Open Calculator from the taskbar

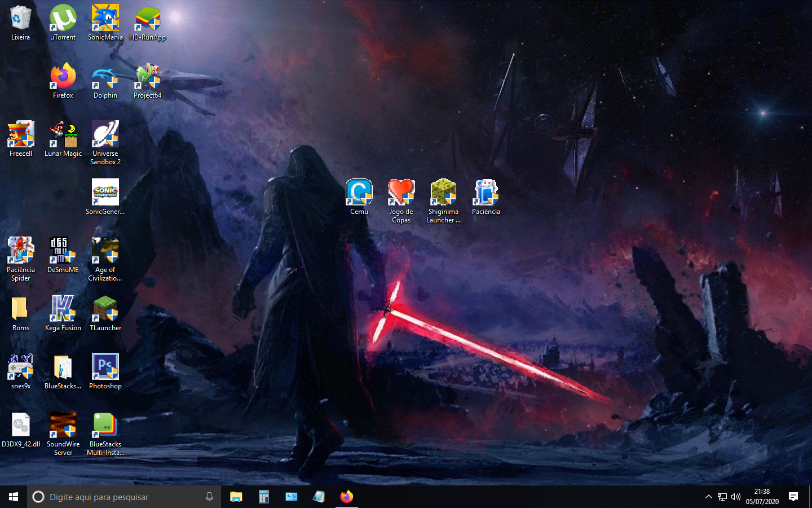coord(263,497)
